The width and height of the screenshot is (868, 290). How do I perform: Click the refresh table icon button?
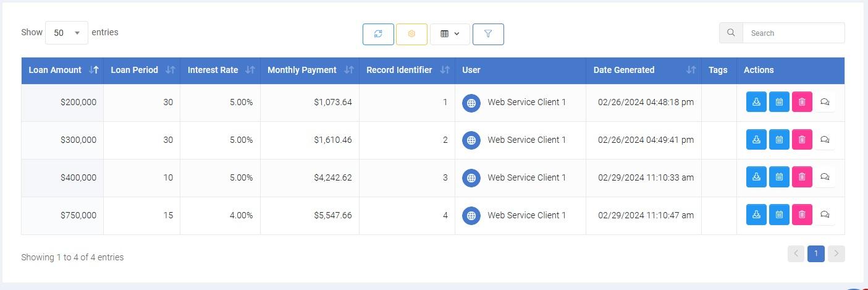point(378,34)
